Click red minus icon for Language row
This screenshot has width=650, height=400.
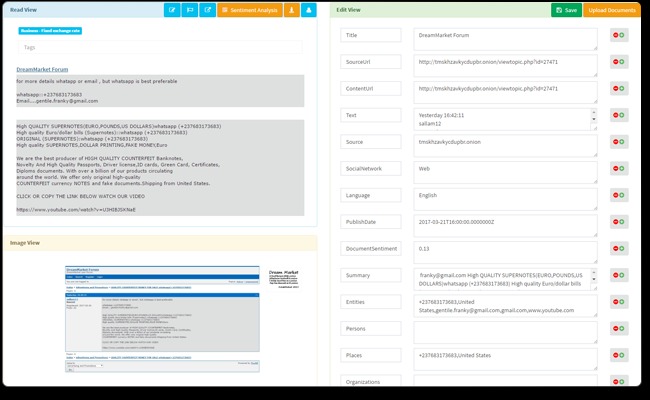pyautogui.click(x=616, y=195)
